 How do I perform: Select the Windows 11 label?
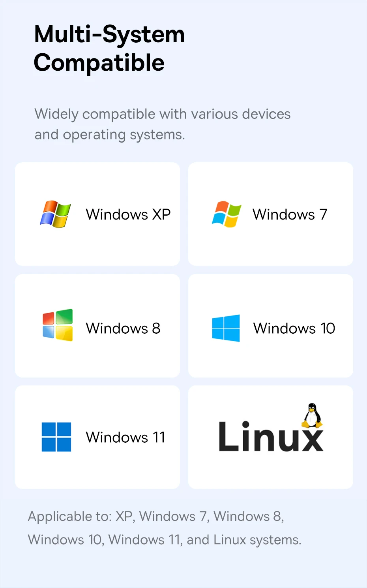click(x=125, y=437)
